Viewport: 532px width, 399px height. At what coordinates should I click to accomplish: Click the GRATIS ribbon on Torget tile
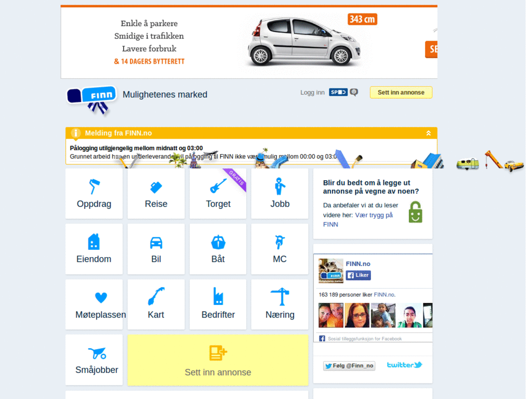coord(235,179)
